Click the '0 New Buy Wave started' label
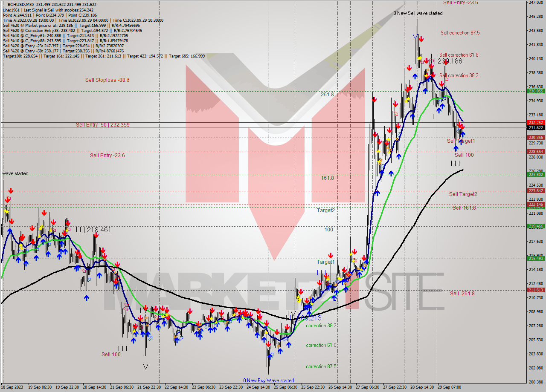 click(269, 380)
